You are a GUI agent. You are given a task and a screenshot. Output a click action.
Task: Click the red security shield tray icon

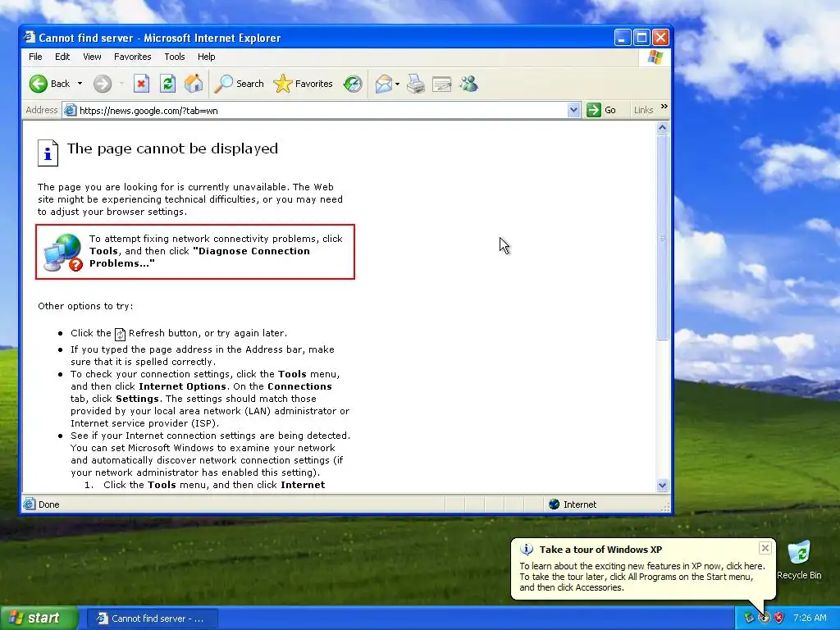779,618
